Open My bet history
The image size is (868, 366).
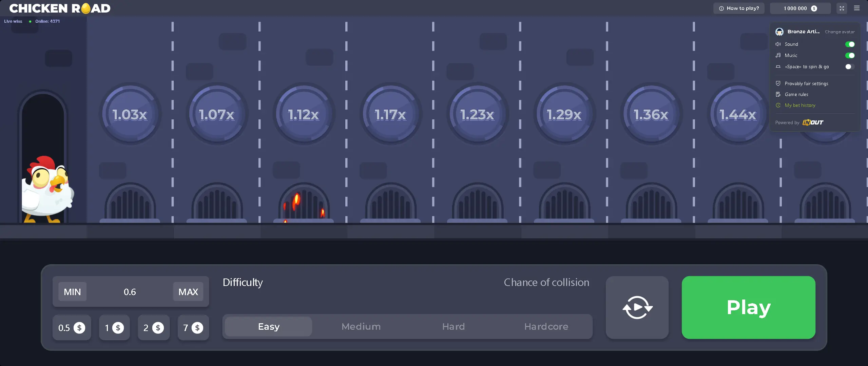800,105
